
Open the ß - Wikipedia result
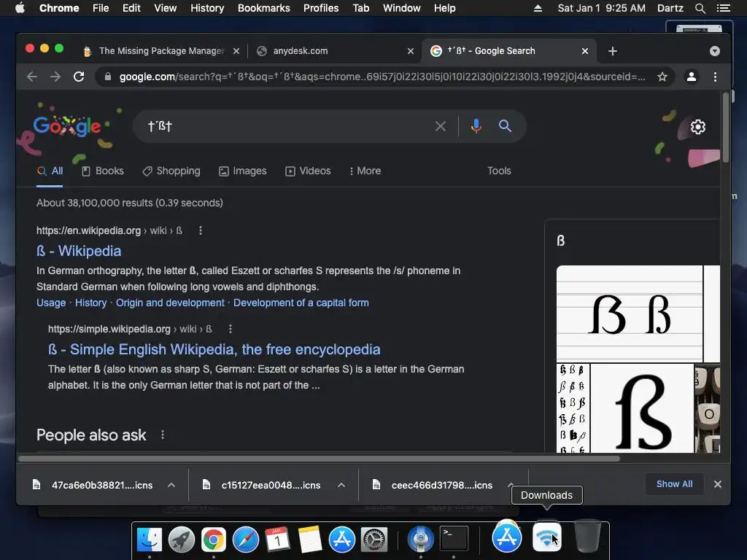79,251
